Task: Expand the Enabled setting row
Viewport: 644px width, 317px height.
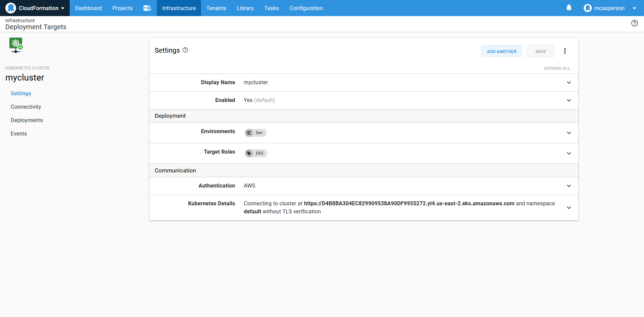Action: click(x=569, y=100)
